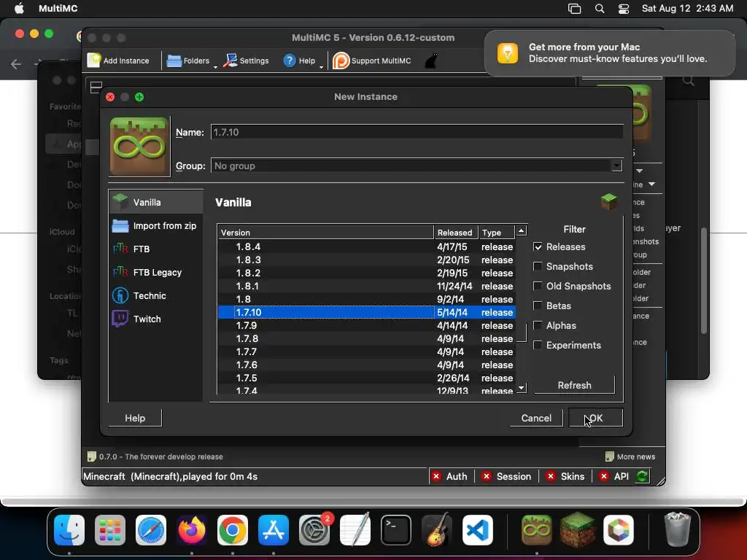
Task: Click the OK button
Action: coord(595,418)
